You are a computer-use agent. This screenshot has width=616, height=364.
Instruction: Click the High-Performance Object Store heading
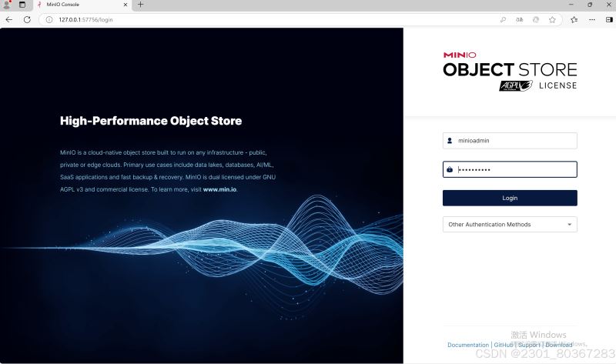point(151,121)
